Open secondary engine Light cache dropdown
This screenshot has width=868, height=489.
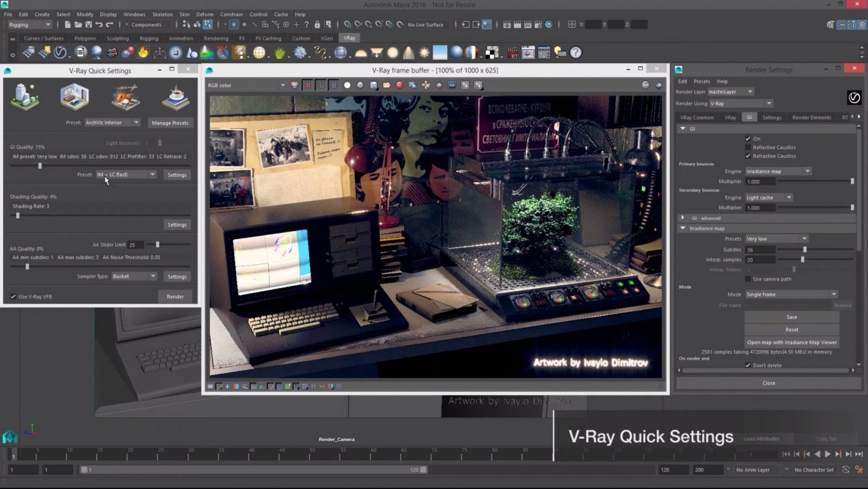(769, 197)
